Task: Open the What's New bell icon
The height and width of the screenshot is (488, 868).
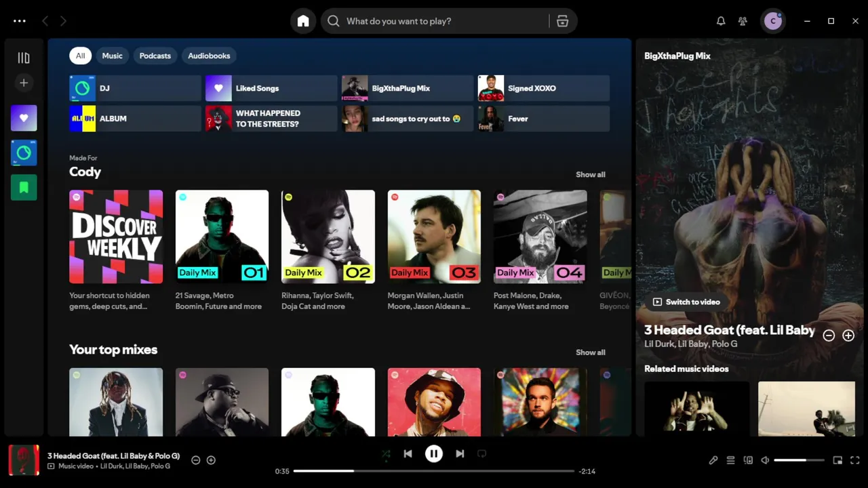Action: (721, 21)
